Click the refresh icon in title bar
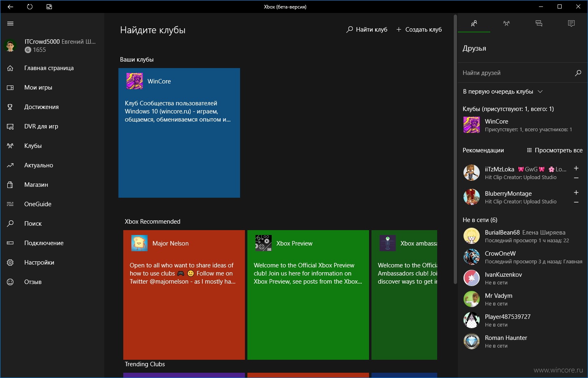Image resolution: width=588 pixels, height=378 pixels. pyautogui.click(x=30, y=7)
